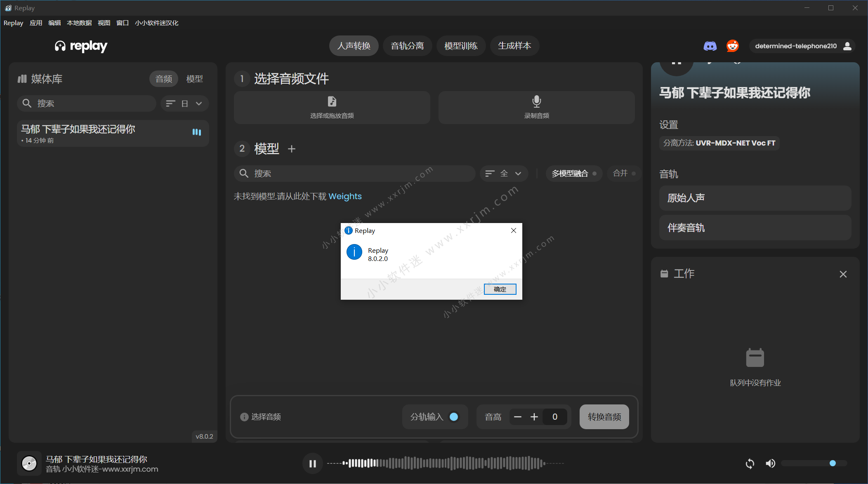868x484 pixels.
Task: Seek within the playback waveform
Action: tap(446, 463)
